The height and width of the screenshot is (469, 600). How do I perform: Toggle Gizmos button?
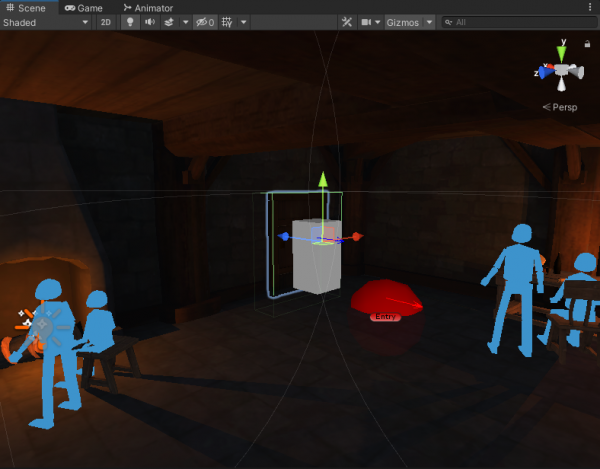point(403,23)
